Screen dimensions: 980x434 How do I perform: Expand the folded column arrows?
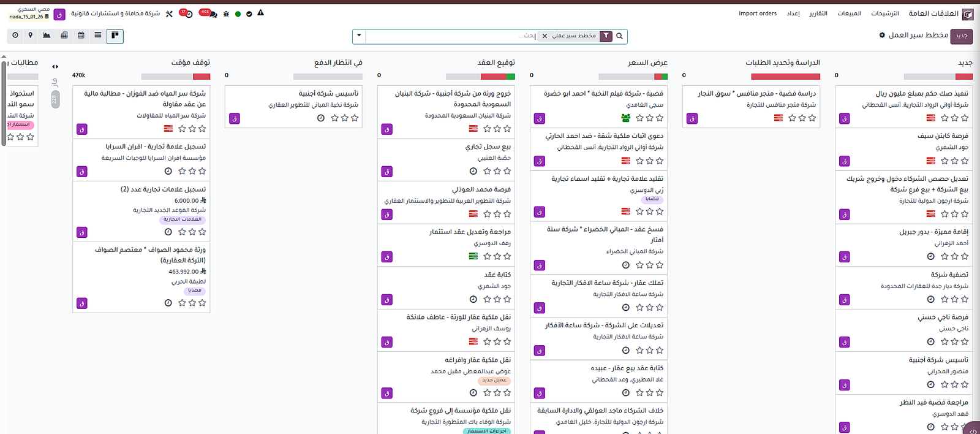[55, 67]
